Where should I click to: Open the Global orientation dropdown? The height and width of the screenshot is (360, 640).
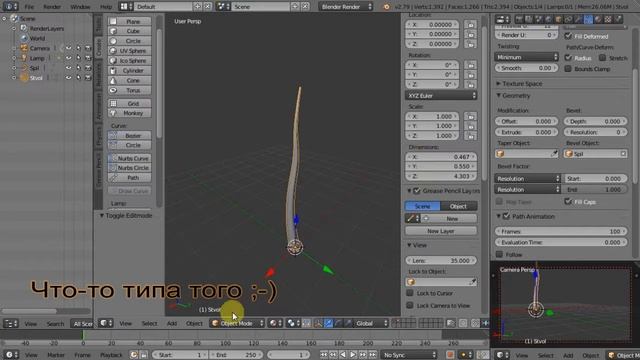pyautogui.click(x=371, y=323)
